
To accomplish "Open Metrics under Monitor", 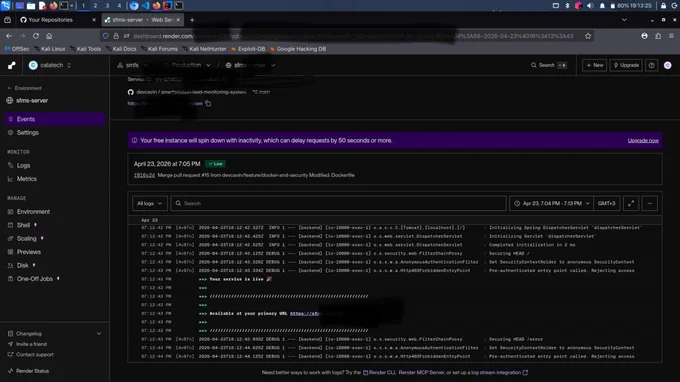I will pyautogui.click(x=26, y=179).
